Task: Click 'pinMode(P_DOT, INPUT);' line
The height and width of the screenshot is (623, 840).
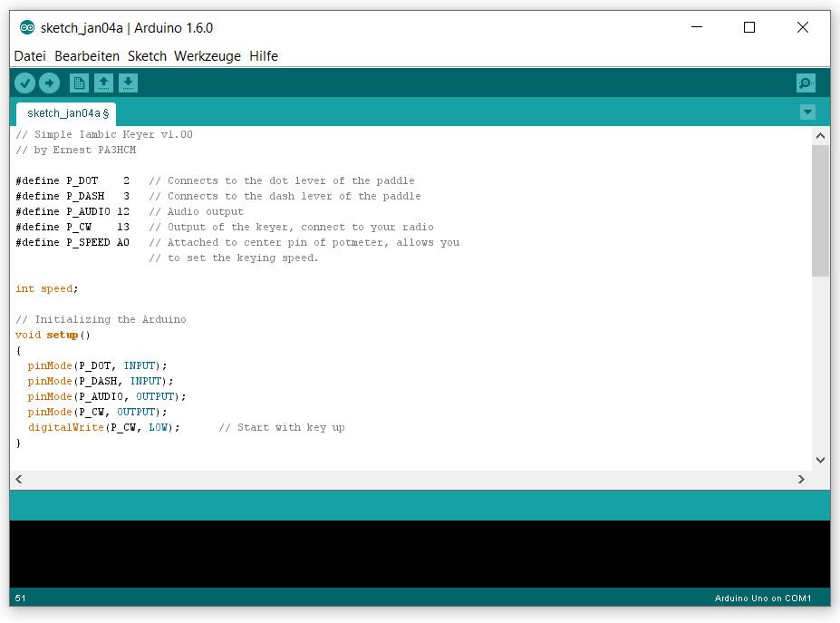Action: coord(98,365)
